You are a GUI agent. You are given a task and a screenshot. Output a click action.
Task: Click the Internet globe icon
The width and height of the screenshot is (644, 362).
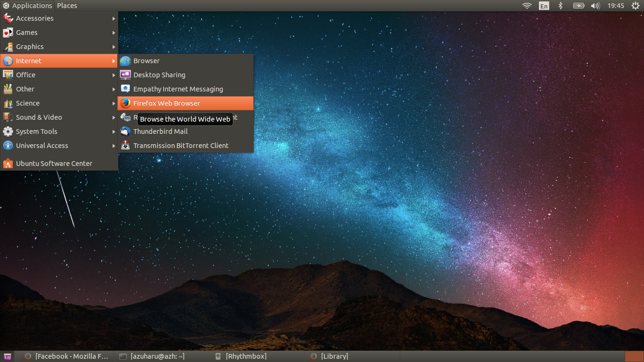(x=8, y=61)
